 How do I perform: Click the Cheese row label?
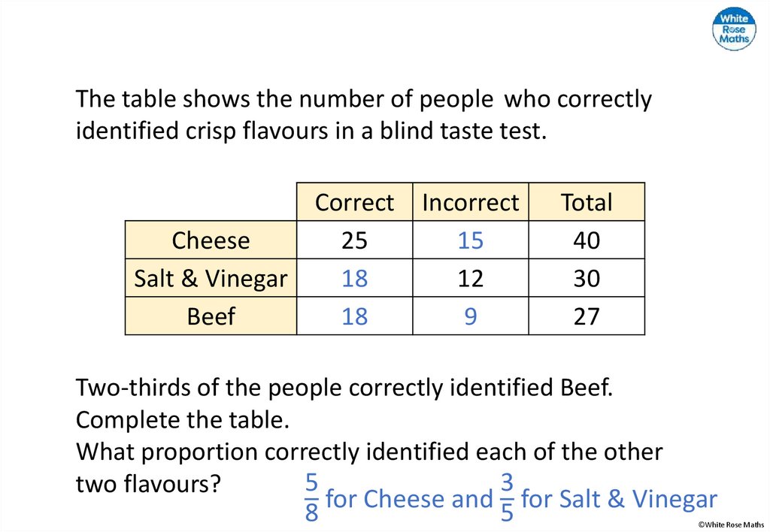tap(211, 240)
